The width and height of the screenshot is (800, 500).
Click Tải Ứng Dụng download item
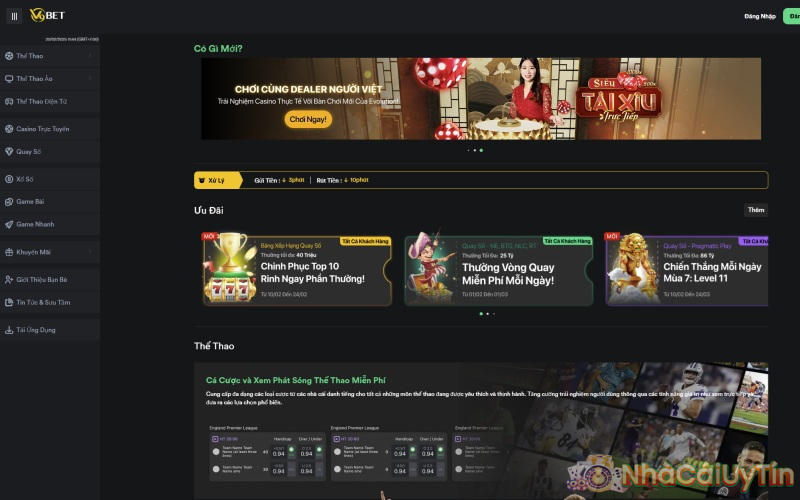pyautogui.click(x=36, y=329)
